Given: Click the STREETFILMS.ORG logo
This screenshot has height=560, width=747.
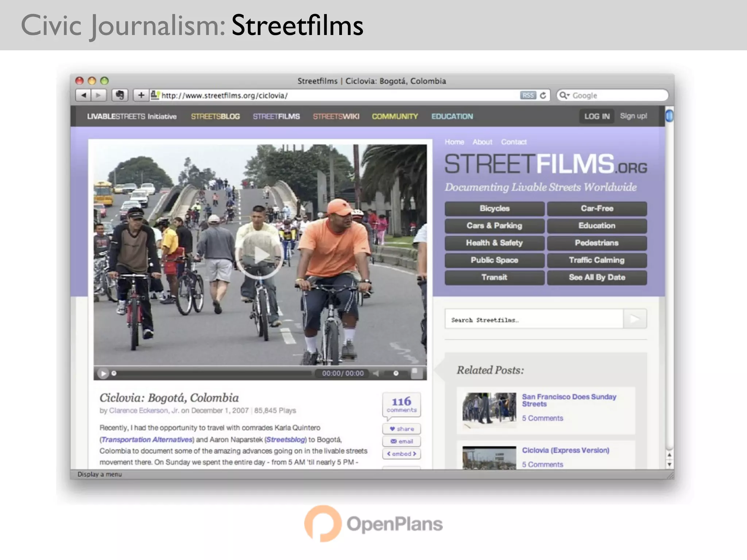Looking at the screenshot, I should pos(546,164).
